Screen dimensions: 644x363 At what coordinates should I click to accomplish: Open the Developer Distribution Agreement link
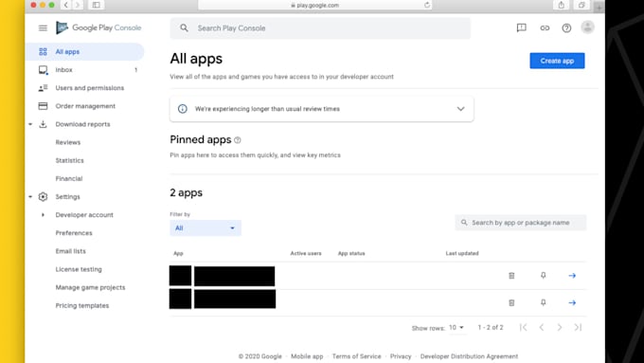(x=469, y=356)
